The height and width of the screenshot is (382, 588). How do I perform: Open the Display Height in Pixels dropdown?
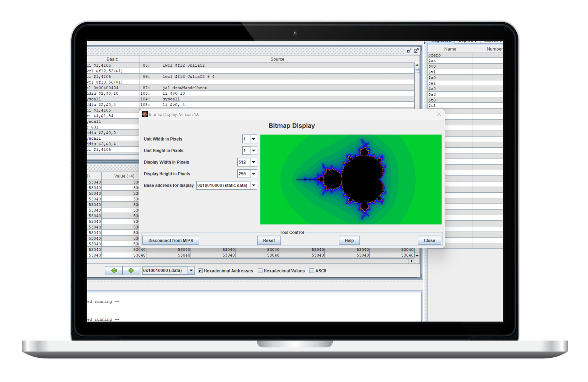point(254,174)
